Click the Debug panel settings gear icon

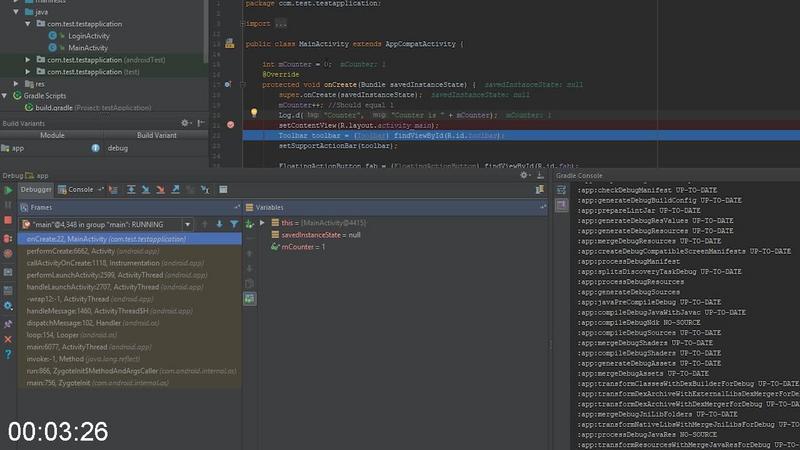point(524,175)
